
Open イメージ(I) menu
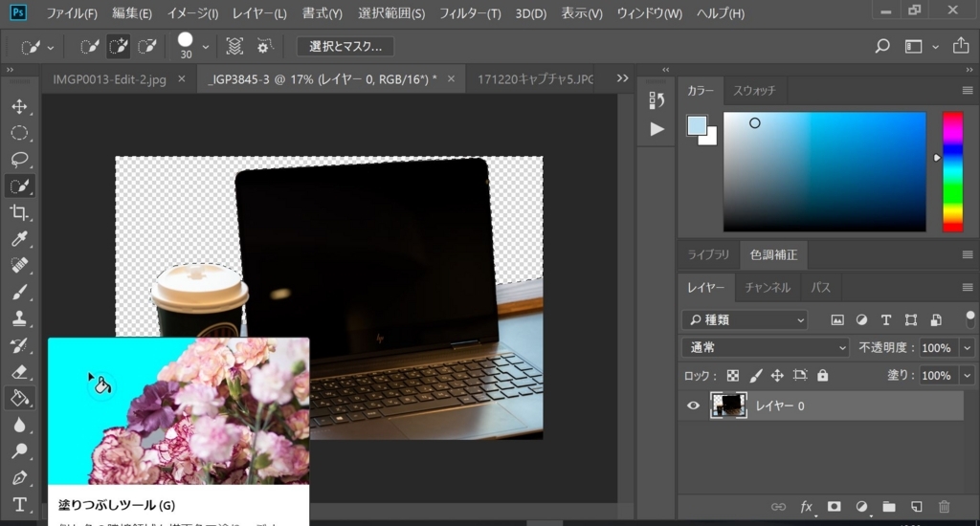tap(192, 13)
